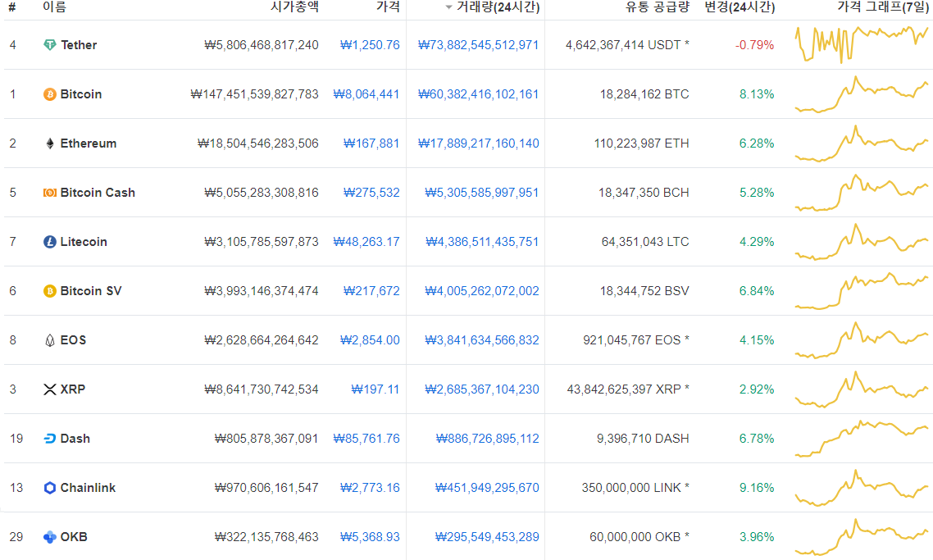Open the OKB name link
This screenshot has width=933, height=560.
[74, 537]
